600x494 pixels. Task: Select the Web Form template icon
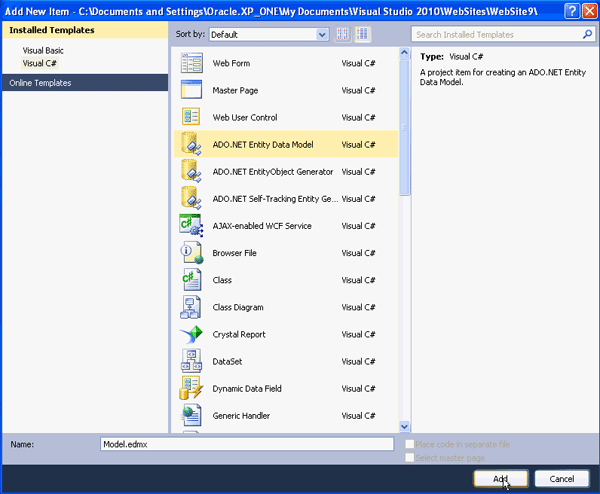point(191,63)
